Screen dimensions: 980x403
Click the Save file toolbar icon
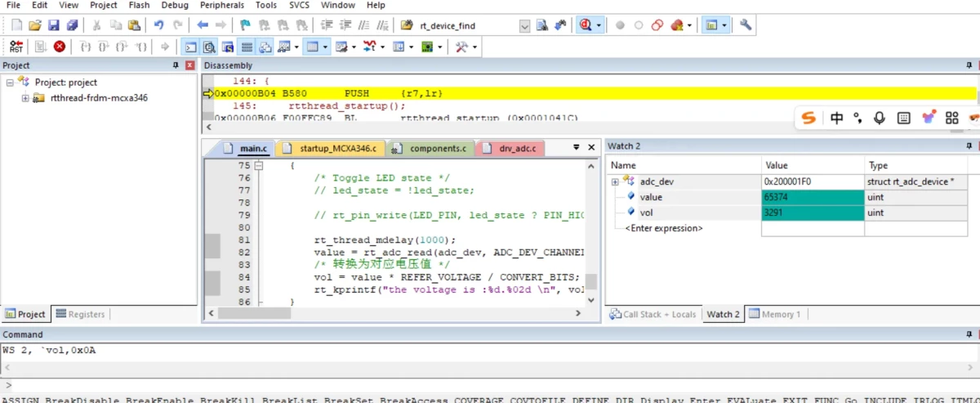(53, 25)
